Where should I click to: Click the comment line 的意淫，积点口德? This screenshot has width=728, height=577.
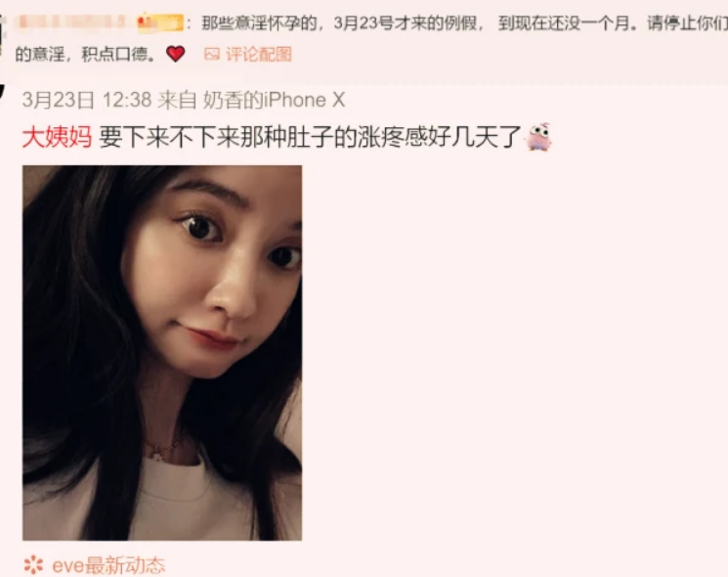tap(85, 55)
